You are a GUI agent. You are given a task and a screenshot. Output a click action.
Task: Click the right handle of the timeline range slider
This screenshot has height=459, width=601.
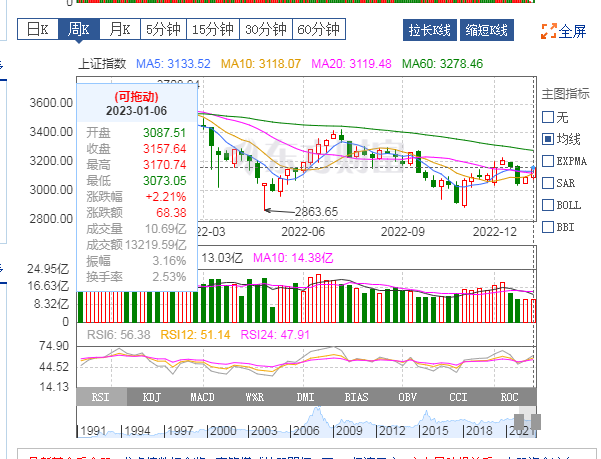coord(536,421)
